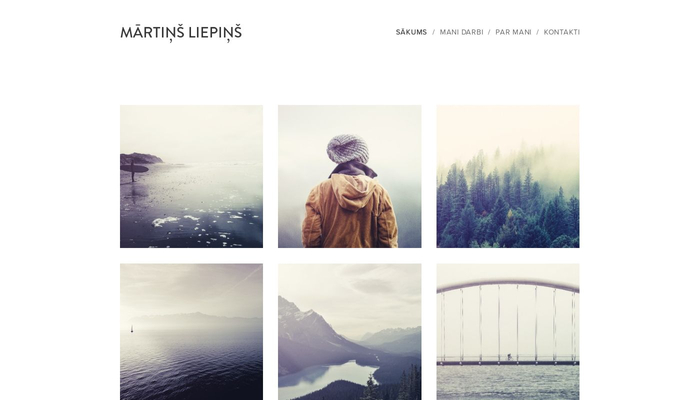Select the calm lake sailboat photo
Image resolution: width=700 pixels, height=400 pixels.
coord(192,332)
